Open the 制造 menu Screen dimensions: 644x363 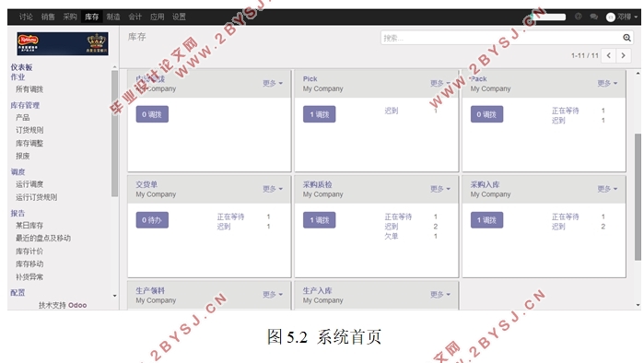[x=113, y=17]
